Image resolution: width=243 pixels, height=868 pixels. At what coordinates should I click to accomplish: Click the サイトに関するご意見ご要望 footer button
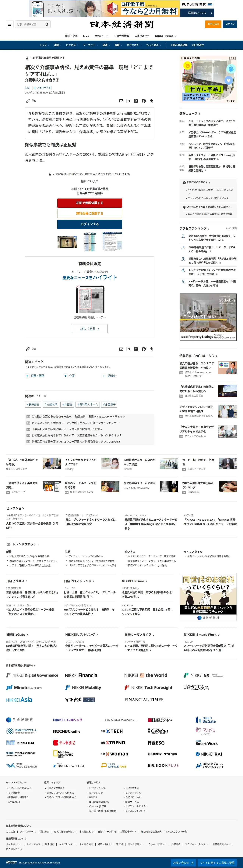[217, 863]
